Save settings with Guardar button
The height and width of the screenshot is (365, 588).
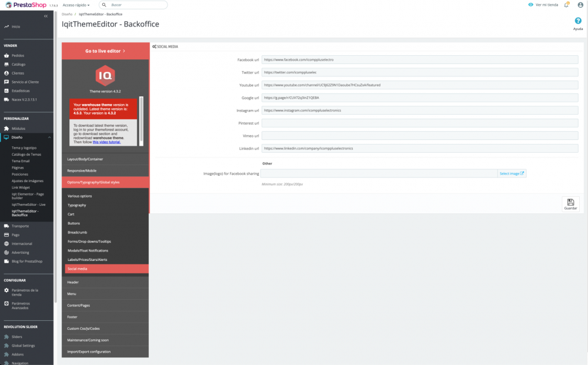[x=570, y=204]
